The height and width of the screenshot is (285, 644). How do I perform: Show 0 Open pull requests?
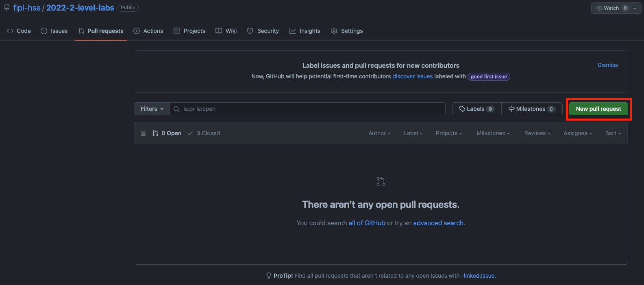(167, 133)
